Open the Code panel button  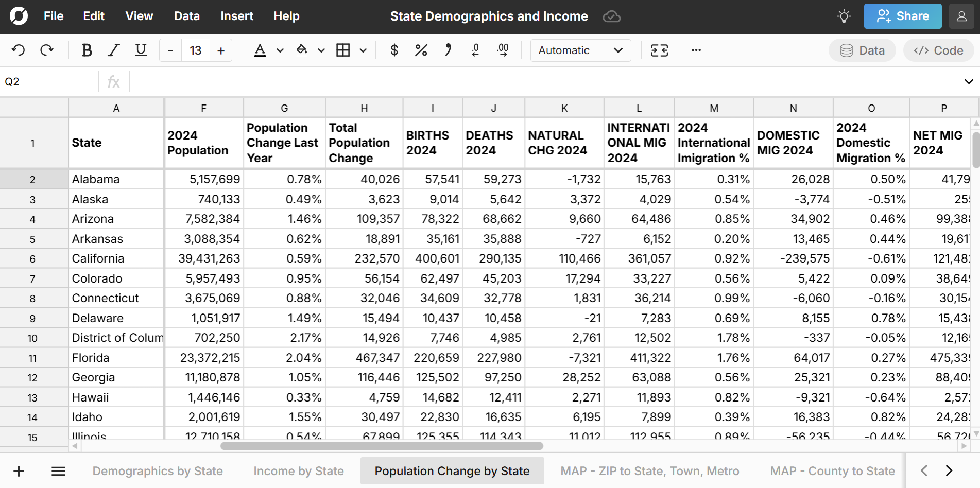(938, 50)
